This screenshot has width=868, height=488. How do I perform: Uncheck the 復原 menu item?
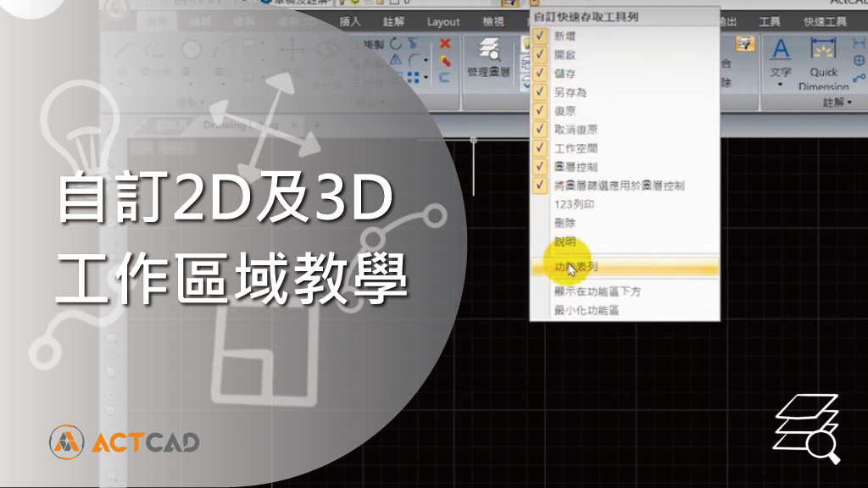(625, 111)
